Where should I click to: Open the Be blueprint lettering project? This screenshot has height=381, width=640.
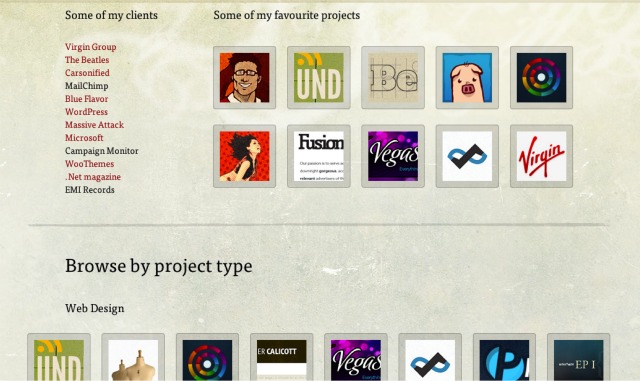393,78
